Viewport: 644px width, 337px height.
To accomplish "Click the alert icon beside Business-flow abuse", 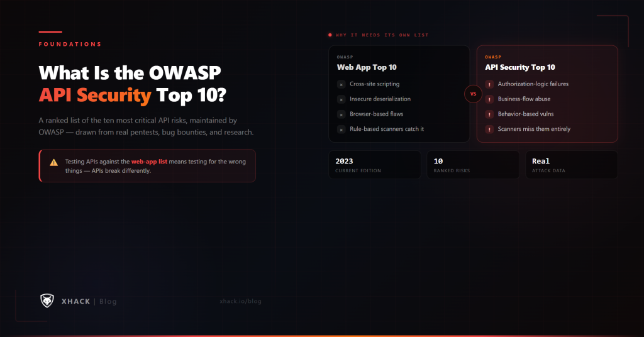I will click(489, 99).
